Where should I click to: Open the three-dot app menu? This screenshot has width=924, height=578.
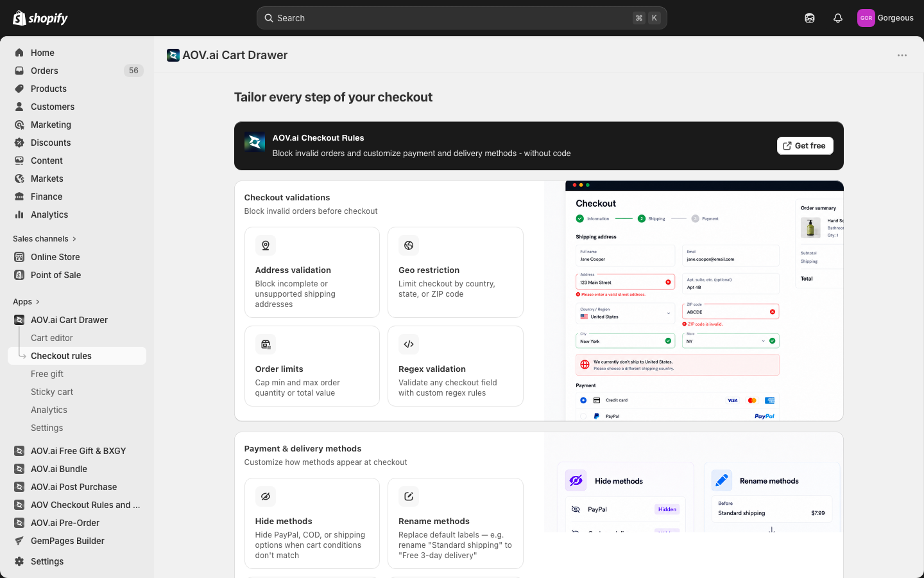coord(902,55)
